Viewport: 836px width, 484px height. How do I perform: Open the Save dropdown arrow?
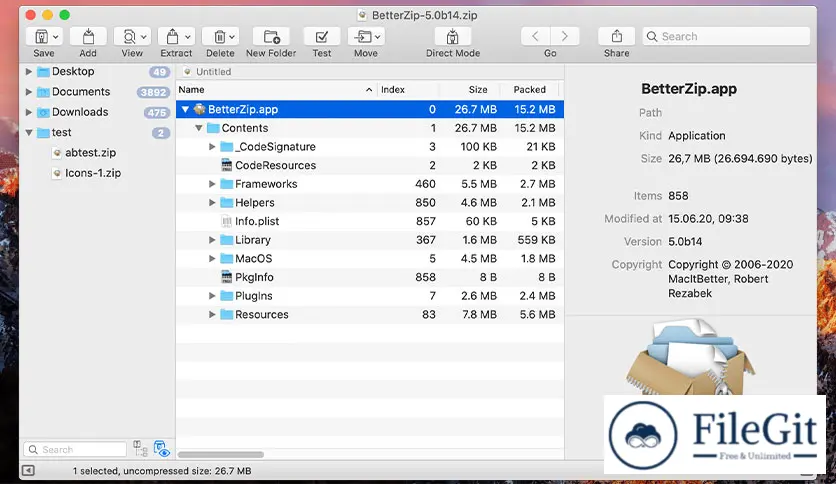(55, 37)
